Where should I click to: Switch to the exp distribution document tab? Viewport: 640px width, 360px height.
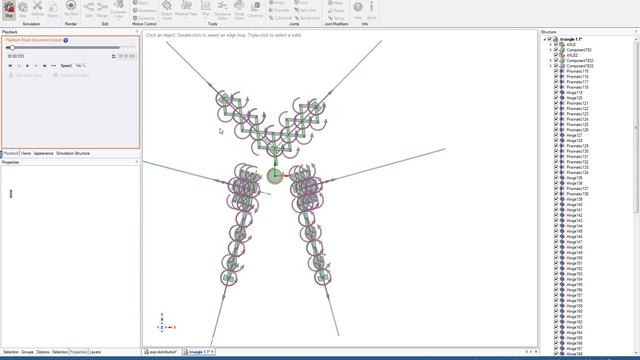tap(160, 352)
